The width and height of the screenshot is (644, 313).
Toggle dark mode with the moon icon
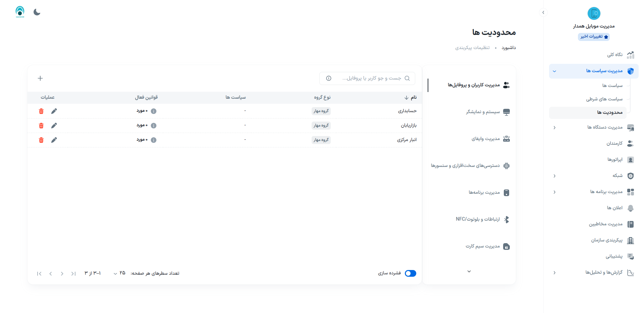pos(37,12)
